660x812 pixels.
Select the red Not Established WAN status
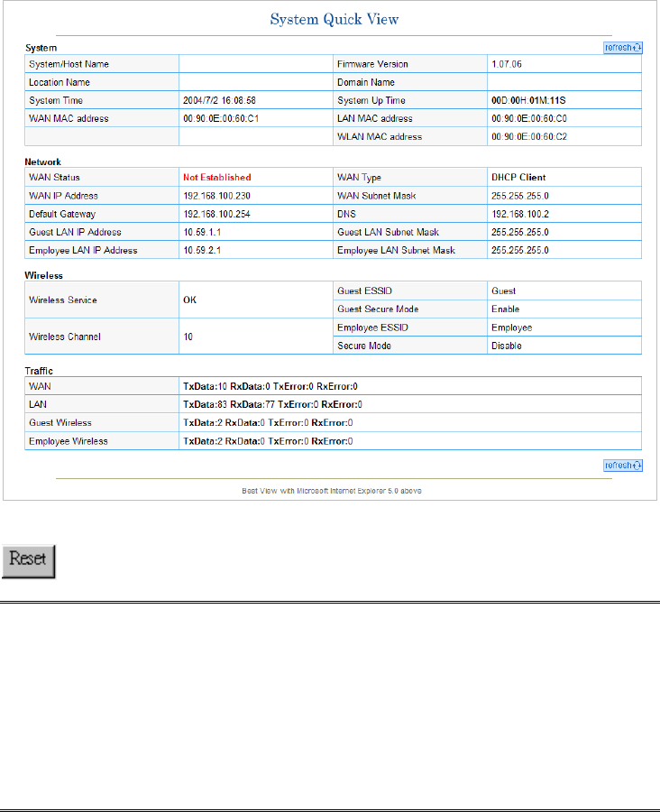point(217,177)
